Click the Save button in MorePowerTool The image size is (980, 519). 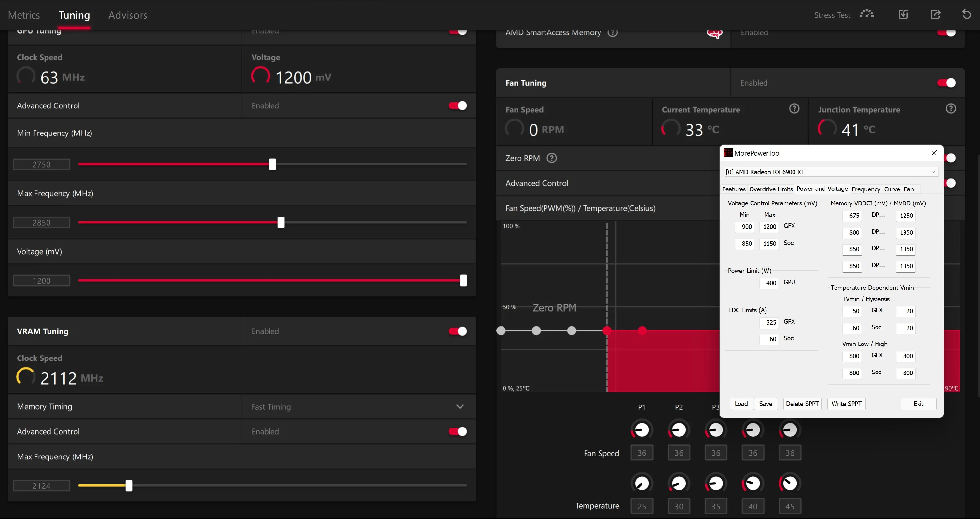766,404
